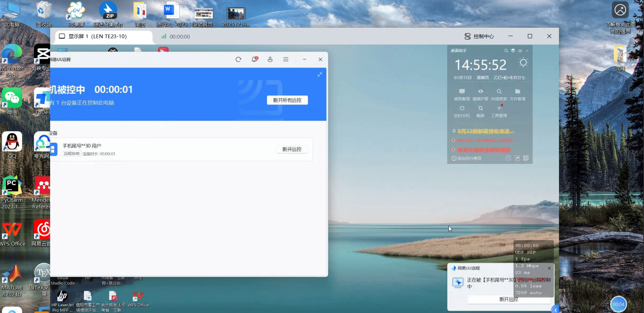The image size is (644, 313).
Task: Click 断开远控 in the bottom-right notification popup
Action: 509,299
